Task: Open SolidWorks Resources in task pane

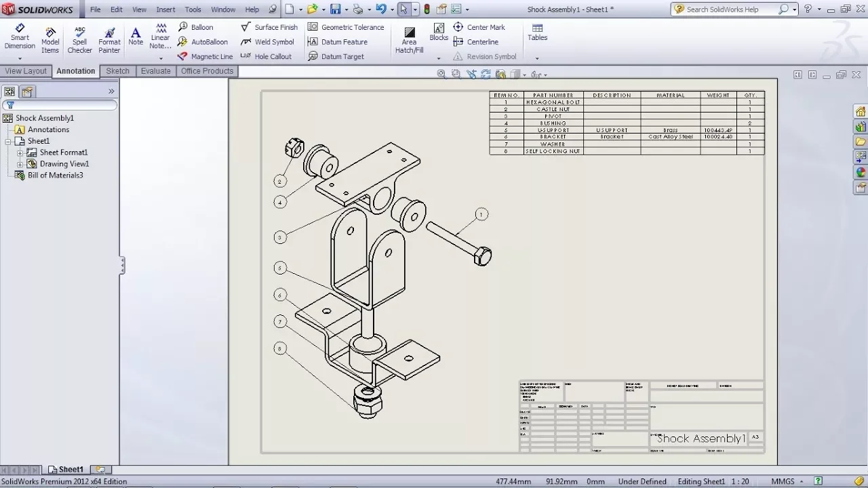Action: coord(861,112)
